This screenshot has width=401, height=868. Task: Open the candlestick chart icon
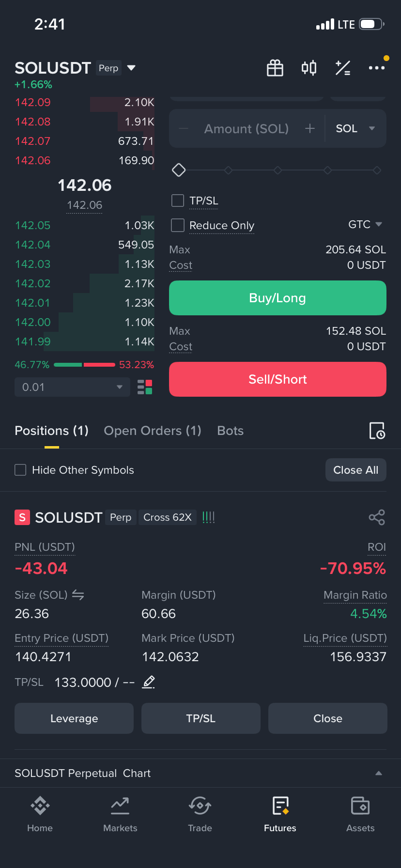coord(309,68)
